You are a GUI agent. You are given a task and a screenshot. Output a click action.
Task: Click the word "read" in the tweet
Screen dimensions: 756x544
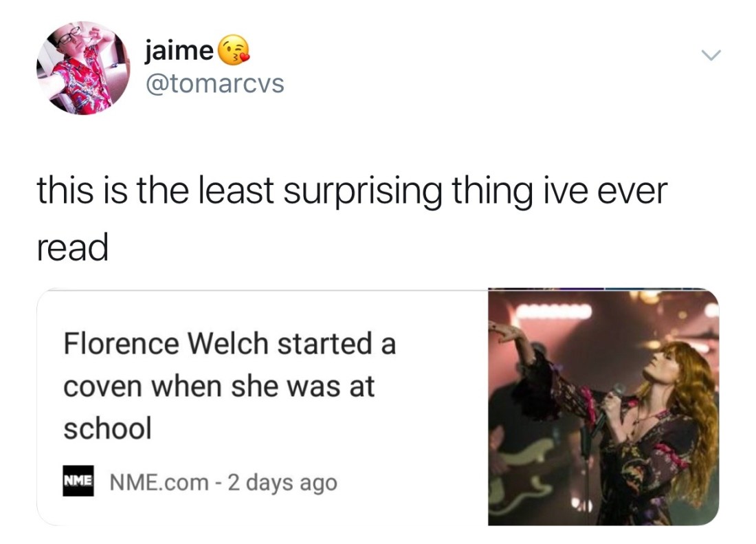(x=72, y=246)
